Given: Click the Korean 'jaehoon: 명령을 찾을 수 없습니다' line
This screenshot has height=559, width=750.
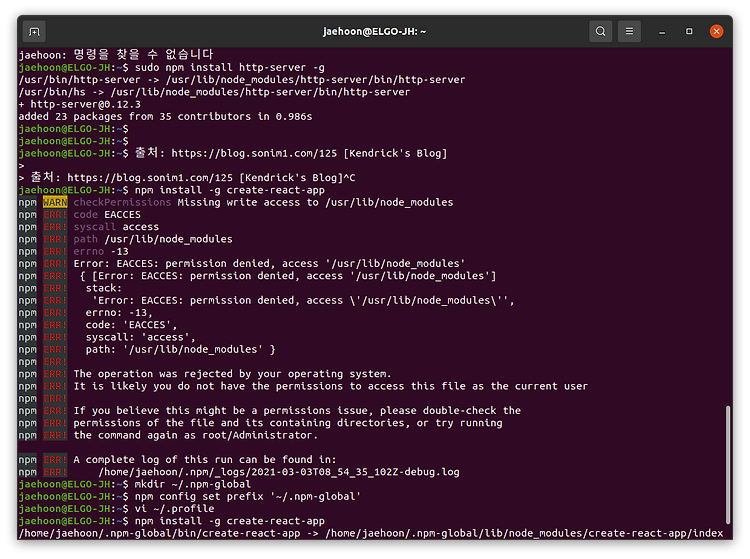Looking at the screenshot, I should (x=116, y=55).
